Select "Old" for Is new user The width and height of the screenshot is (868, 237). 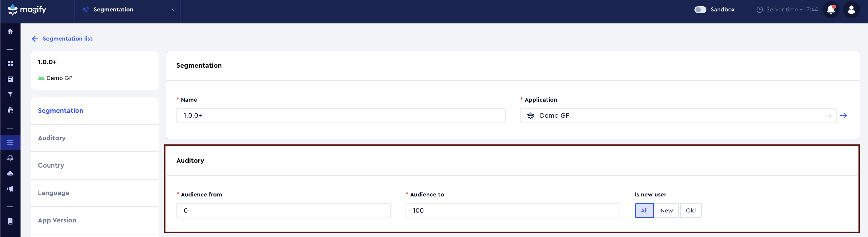tap(690, 211)
